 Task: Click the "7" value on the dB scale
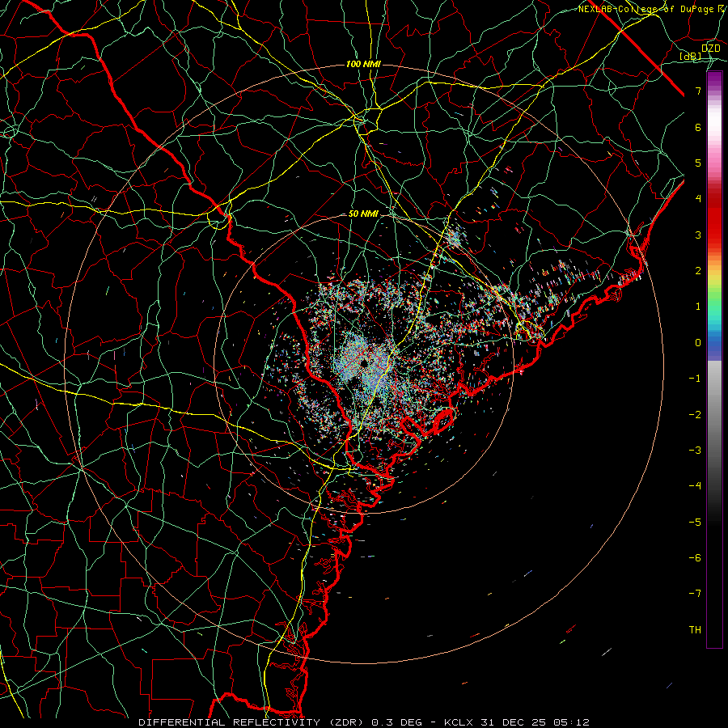[698, 91]
